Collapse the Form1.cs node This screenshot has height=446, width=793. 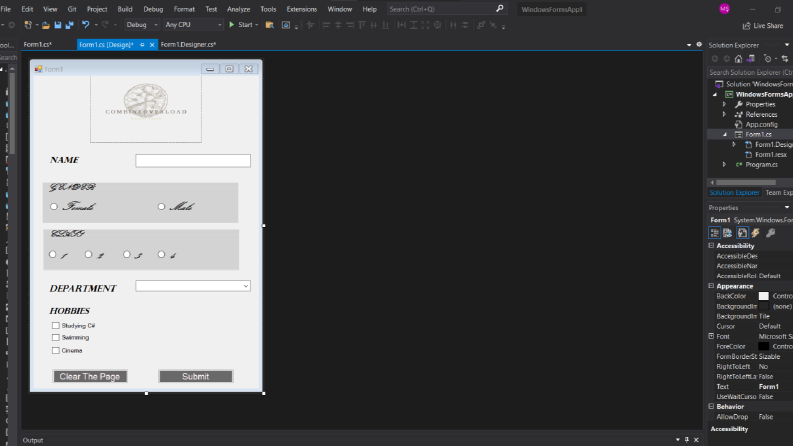click(724, 135)
